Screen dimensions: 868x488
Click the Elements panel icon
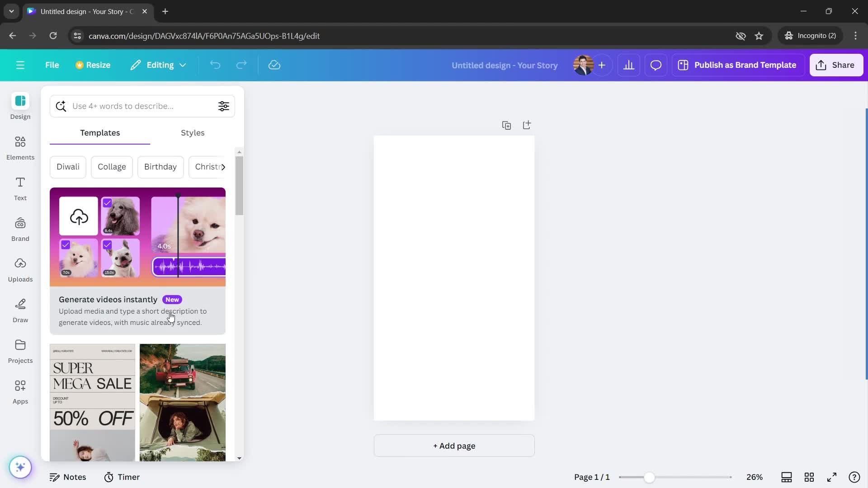coord(20,148)
